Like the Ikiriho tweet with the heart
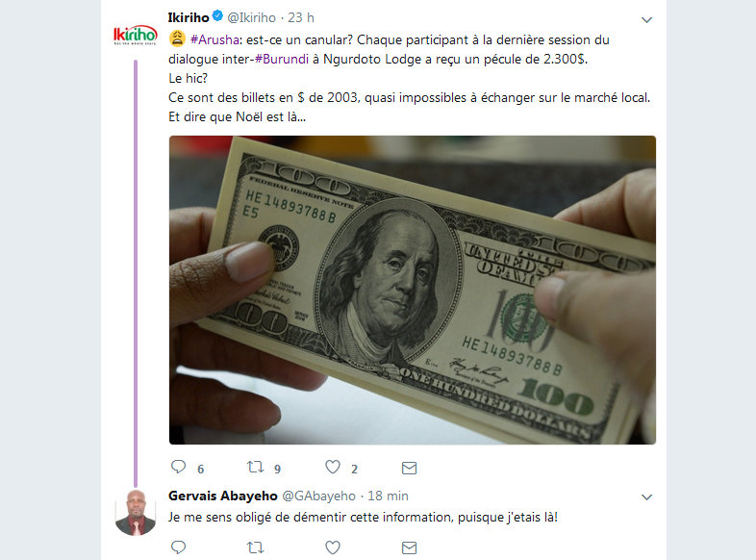Screen dimensions: 756x560 point(333,467)
